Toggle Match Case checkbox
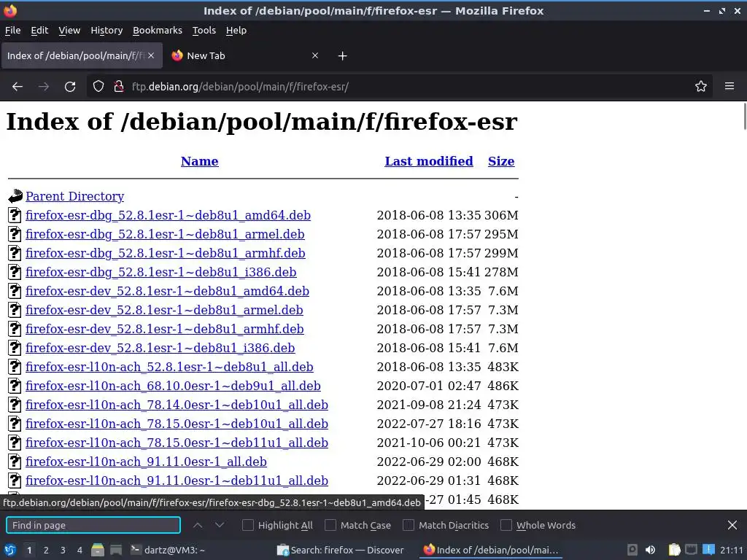 coord(330,525)
